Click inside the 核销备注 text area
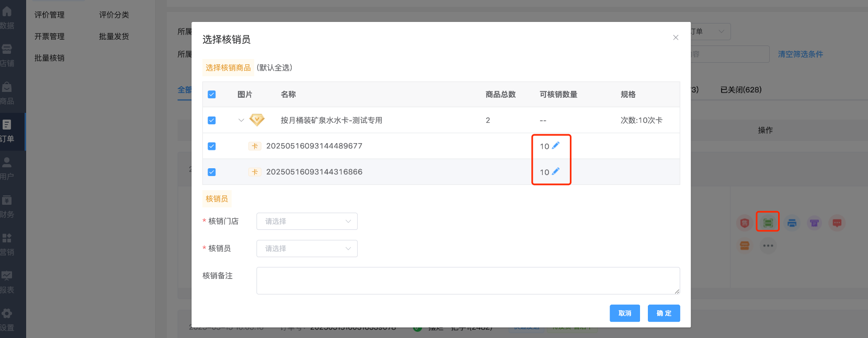This screenshot has height=338, width=868. coord(468,281)
